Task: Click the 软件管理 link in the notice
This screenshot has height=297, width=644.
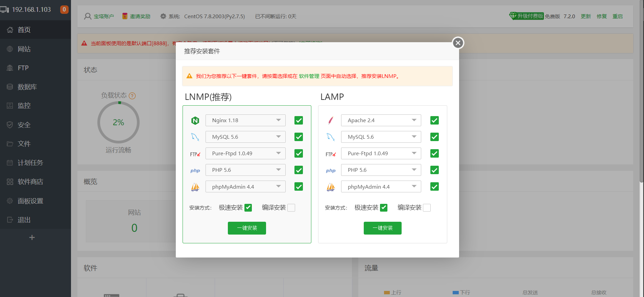Action: 309,76
